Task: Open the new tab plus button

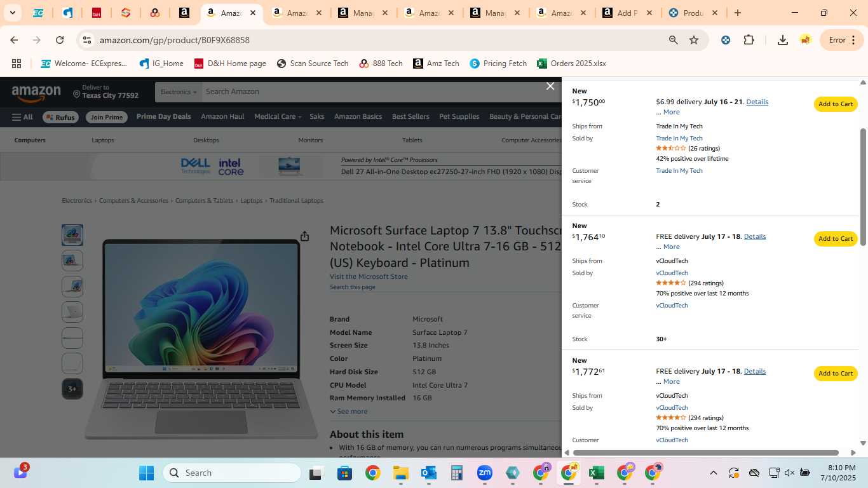Action: tap(737, 13)
